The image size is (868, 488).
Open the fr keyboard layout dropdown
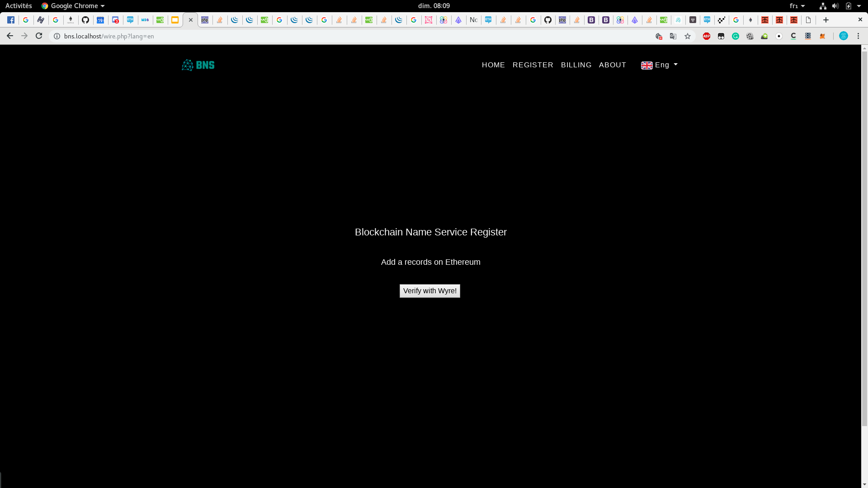797,6
